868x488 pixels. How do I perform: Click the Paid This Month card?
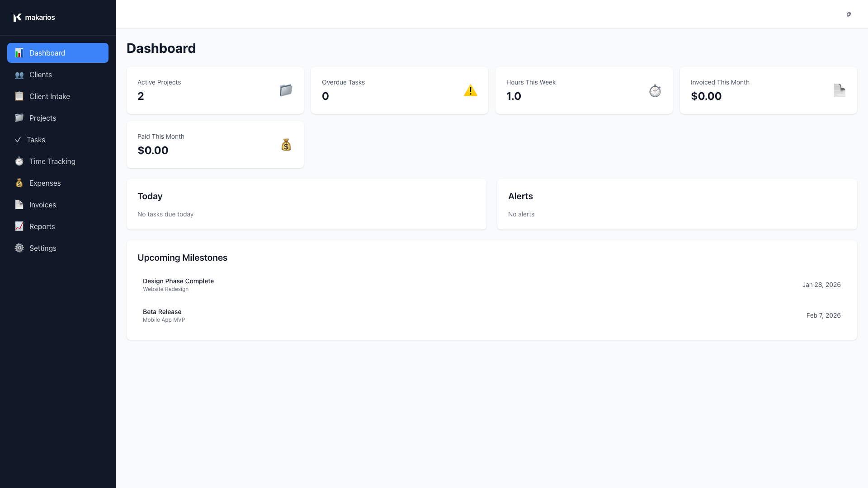tap(215, 144)
